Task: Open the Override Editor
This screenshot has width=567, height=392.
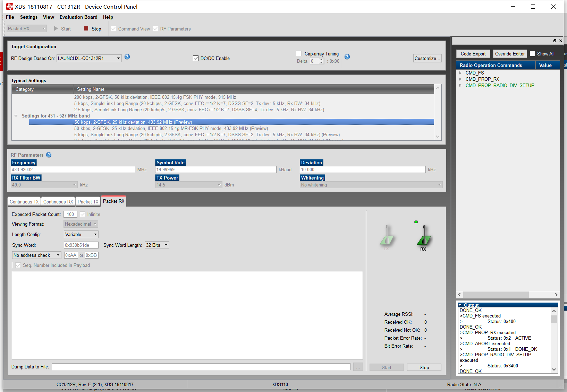Action: coord(510,54)
